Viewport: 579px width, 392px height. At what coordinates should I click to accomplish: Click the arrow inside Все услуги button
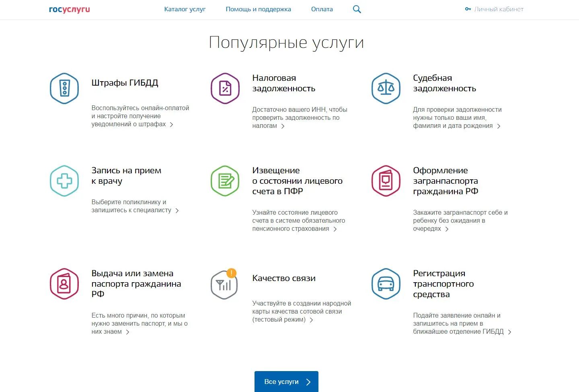click(308, 382)
